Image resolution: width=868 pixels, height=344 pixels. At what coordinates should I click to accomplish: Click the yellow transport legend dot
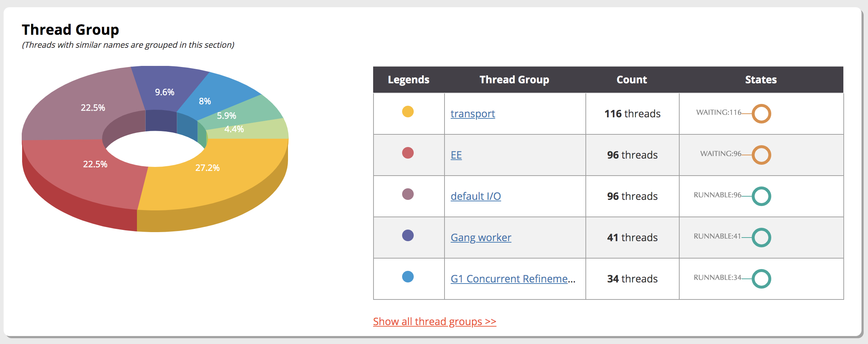pyautogui.click(x=408, y=112)
